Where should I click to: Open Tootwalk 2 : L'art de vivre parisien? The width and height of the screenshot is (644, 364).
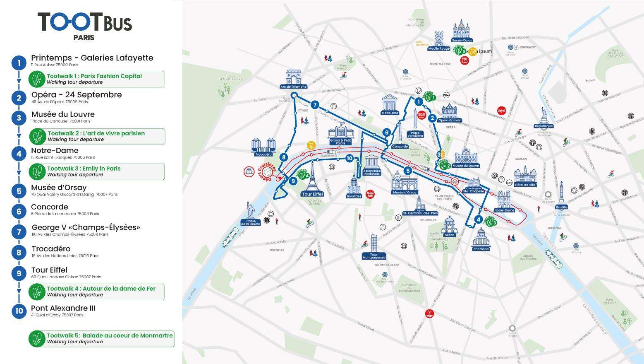pos(97,136)
